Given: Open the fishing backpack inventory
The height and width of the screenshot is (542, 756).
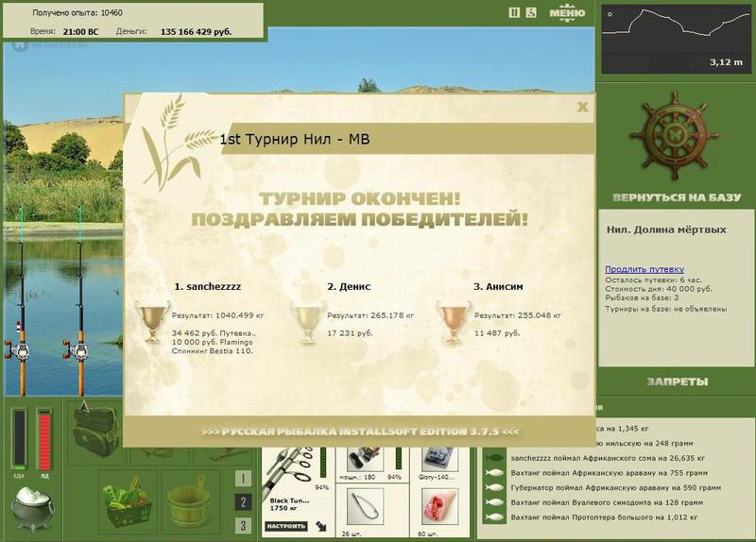Looking at the screenshot, I should tap(96, 431).
